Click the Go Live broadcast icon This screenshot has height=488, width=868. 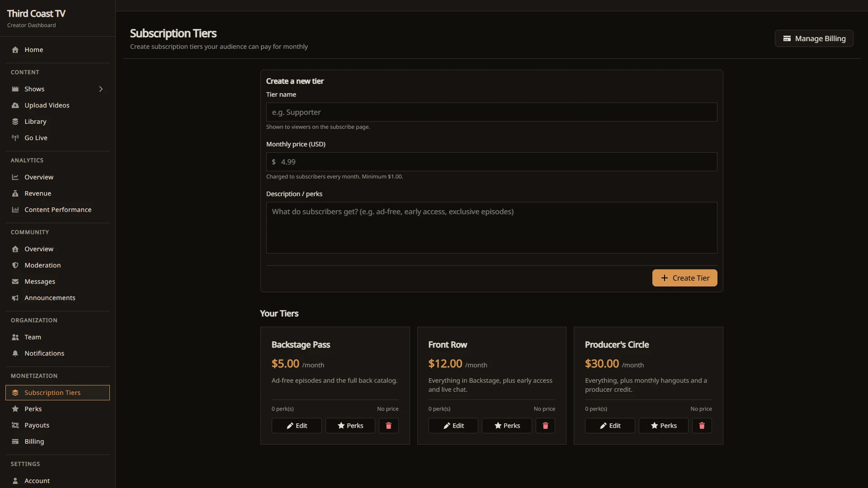pyautogui.click(x=15, y=138)
